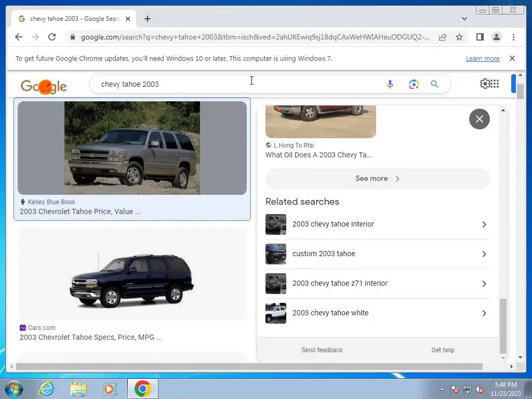Open Windows Explorer from taskbar
Screen dimensions: 532x399
[78, 389]
